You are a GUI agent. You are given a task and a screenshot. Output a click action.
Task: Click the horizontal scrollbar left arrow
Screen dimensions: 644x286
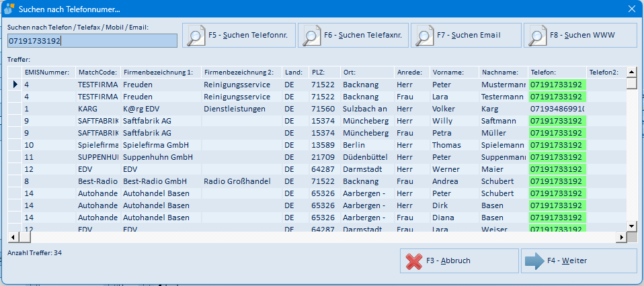[x=13, y=237]
